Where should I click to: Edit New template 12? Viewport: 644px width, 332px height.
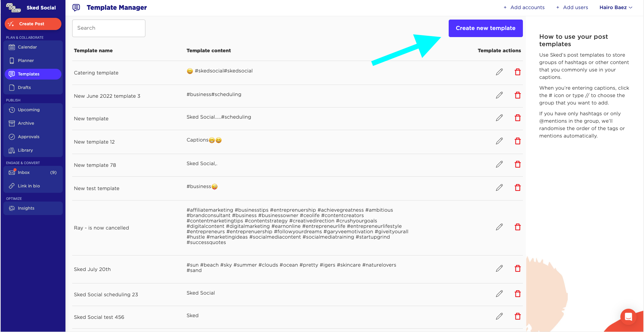(x=499, y=141)
